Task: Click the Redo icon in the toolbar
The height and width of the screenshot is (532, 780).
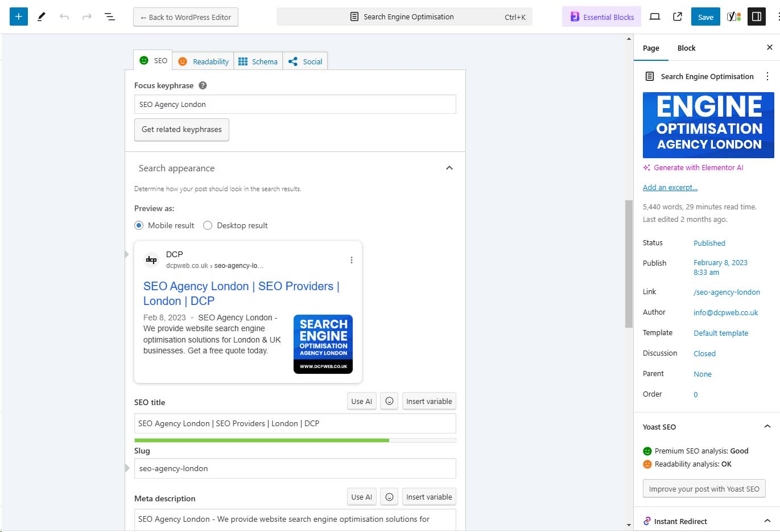Action: (x=86, y=17)
